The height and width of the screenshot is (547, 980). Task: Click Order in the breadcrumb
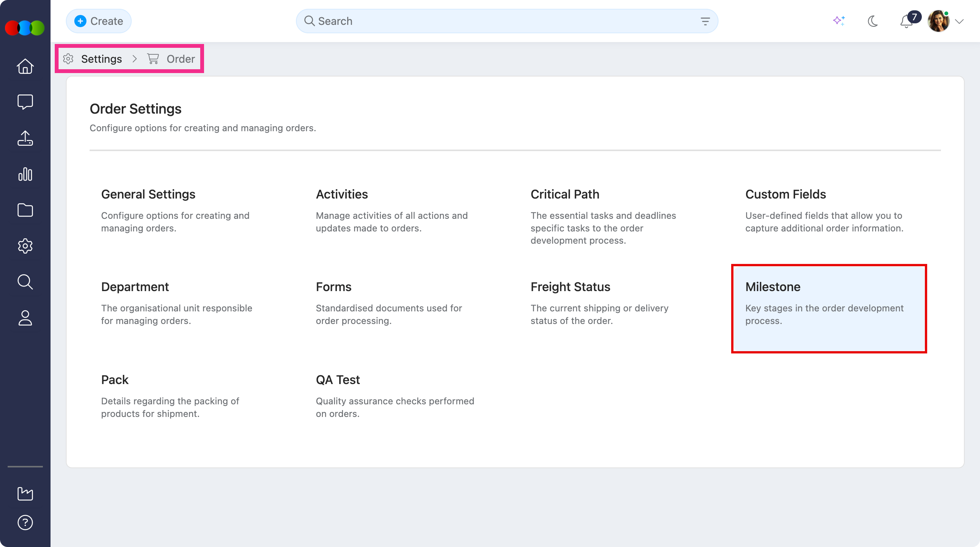point(181,59)
